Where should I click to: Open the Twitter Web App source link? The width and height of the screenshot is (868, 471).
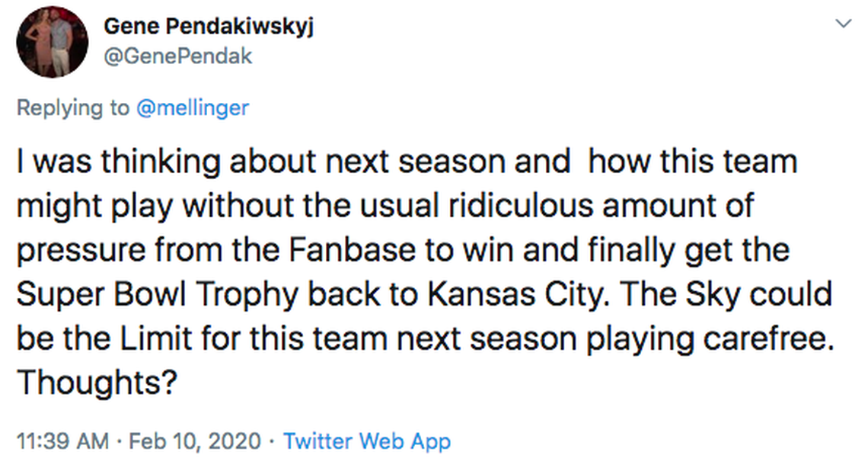366,441
